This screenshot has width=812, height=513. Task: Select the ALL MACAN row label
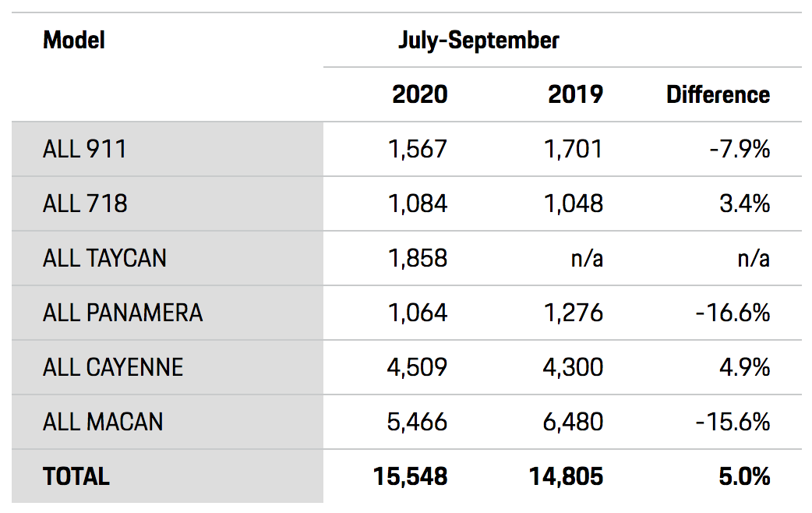[x=103, y=422]
